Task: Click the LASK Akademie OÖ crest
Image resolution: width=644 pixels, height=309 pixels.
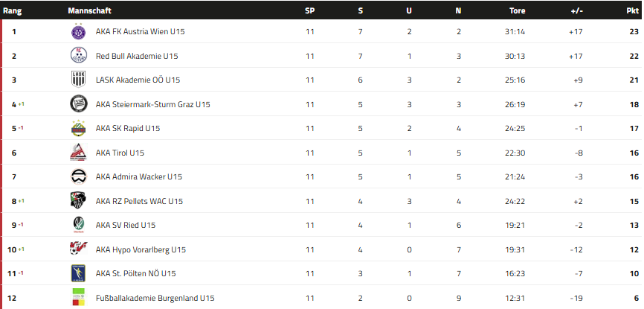Action: point(78,80)
